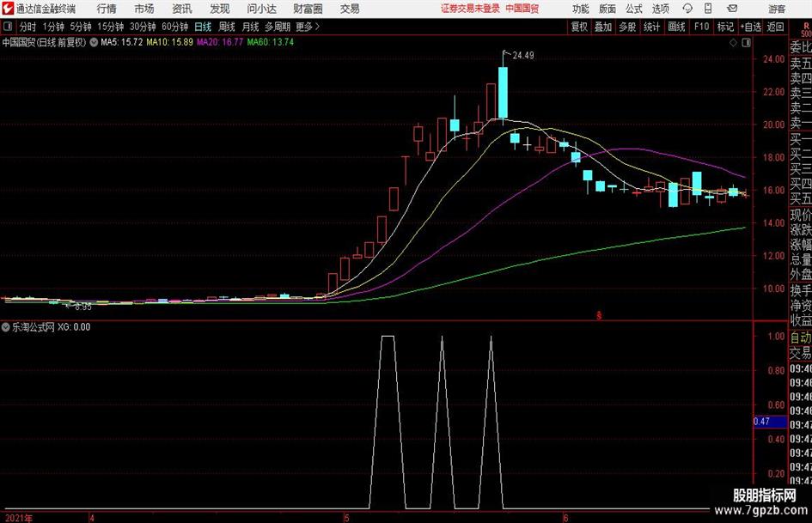The image size is (812, 523).
Task: Click the 中国国贸 stock name link
Action: [x=522, y=9]
